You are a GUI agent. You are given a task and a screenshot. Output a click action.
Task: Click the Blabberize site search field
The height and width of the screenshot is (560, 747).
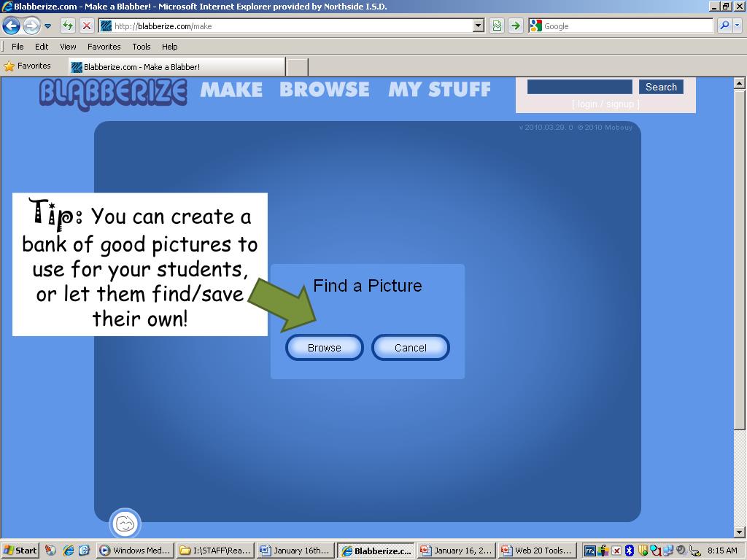[580, 87]
